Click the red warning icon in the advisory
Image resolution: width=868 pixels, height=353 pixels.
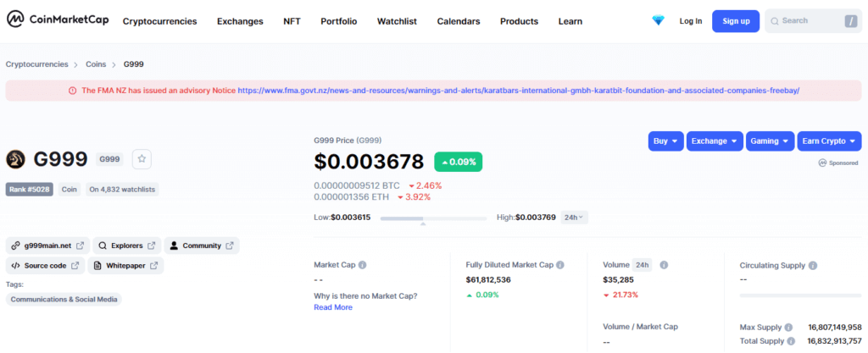coord(73,91)
